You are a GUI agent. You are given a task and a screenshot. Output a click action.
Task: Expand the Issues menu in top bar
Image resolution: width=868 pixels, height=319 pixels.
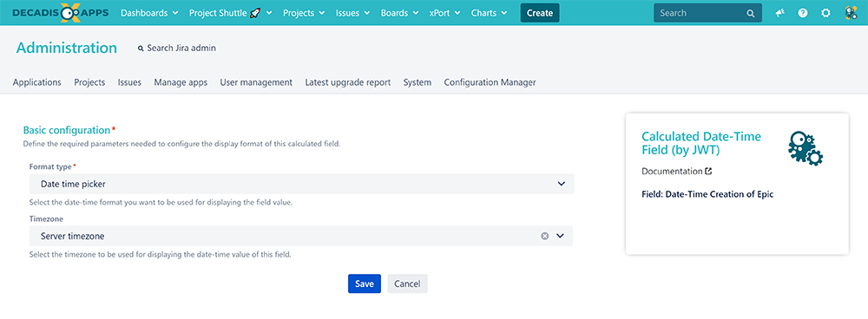pyautogui.click(x=352, y=13)
